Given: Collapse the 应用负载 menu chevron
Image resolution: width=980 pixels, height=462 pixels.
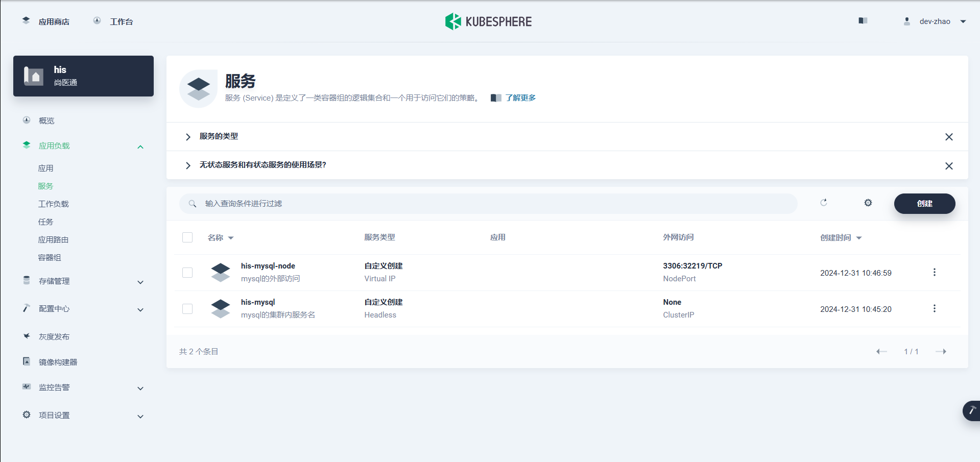Looking at the screenshot, I should pos(140,147).
